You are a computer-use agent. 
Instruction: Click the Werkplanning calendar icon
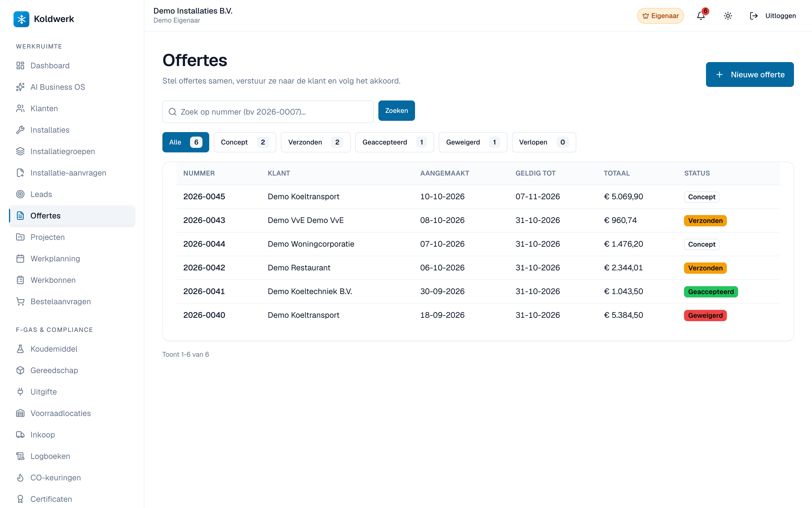(x=20, y=259)
